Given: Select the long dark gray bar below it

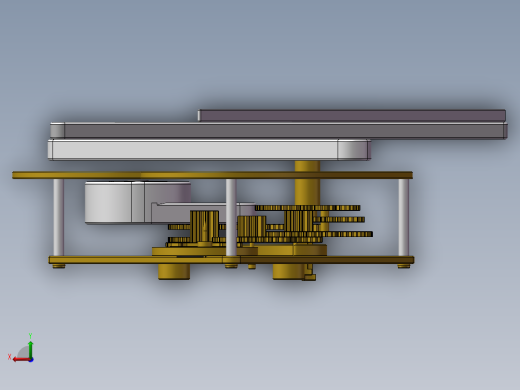Looking at the screenshot, I should tap(279, 130).
